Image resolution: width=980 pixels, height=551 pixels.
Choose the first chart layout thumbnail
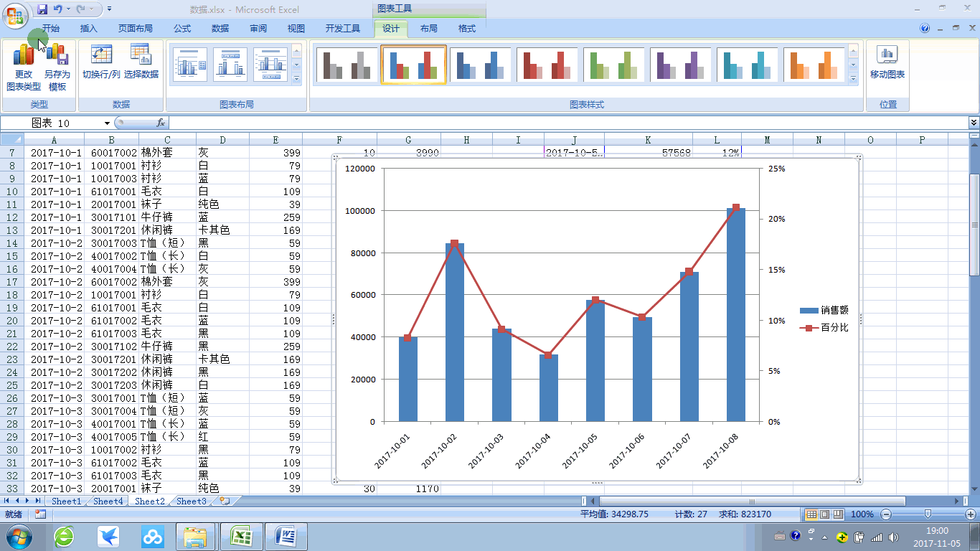coord(190,65)
